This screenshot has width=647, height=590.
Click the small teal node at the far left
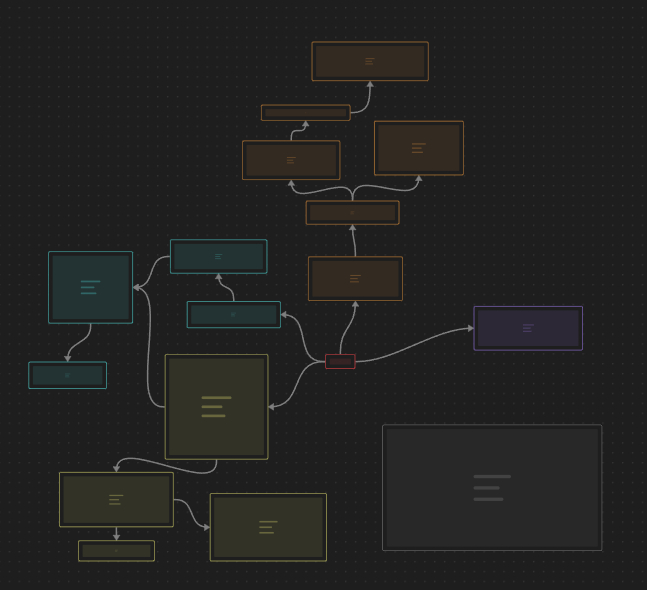[x=67, y=375]
